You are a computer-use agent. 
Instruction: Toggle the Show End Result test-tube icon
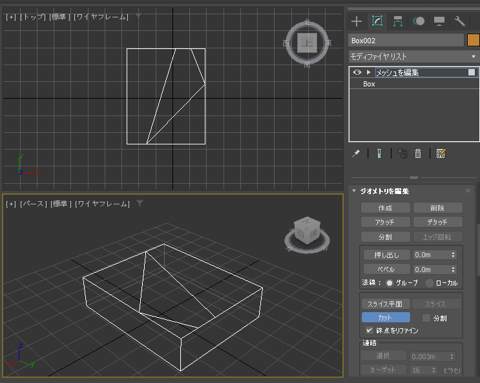point(379,154)
